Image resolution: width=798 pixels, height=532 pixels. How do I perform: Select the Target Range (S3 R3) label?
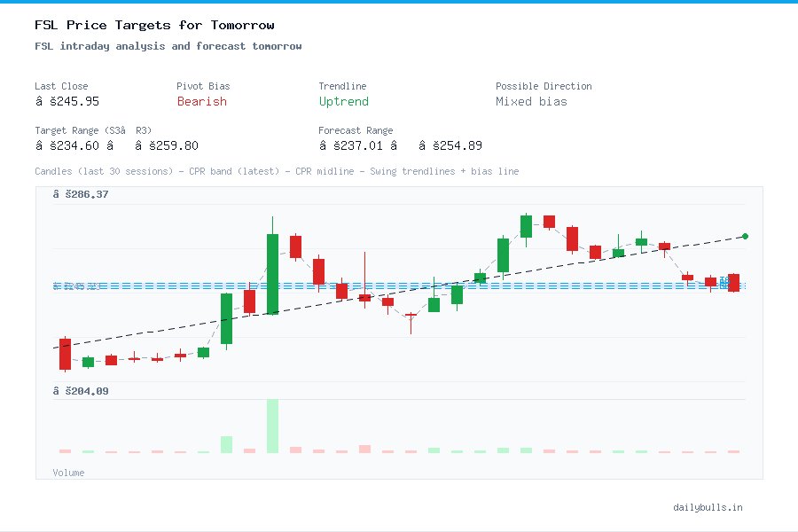93,130
